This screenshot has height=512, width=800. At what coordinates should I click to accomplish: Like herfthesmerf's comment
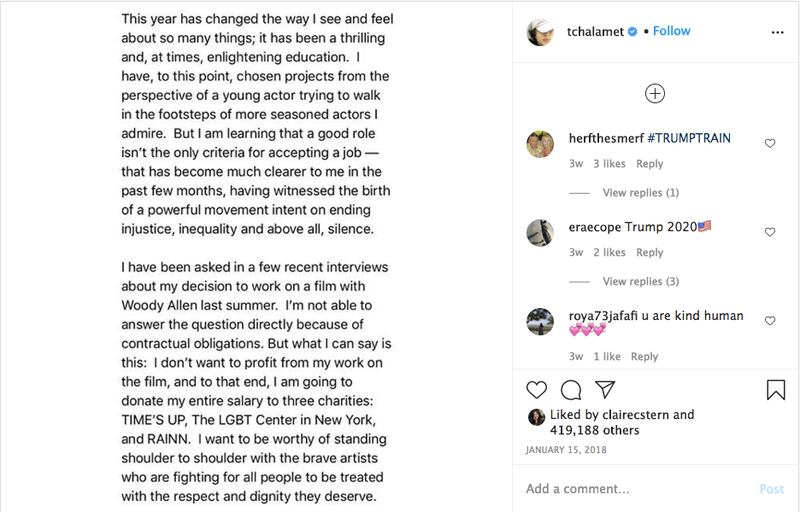770,144
